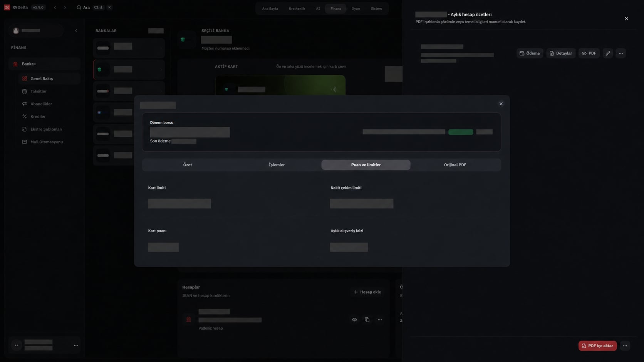
Task: Open the statement row more options menu
Action: point(621,53)
